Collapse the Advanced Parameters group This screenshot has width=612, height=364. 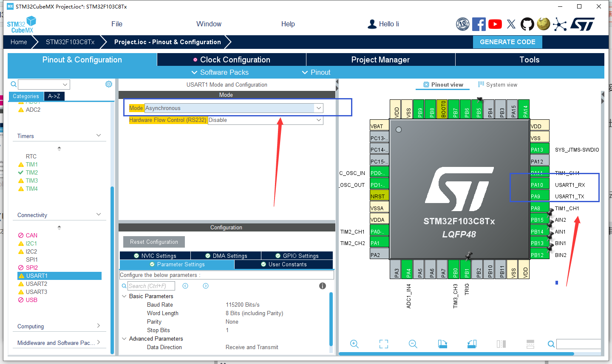coord(124,339)
